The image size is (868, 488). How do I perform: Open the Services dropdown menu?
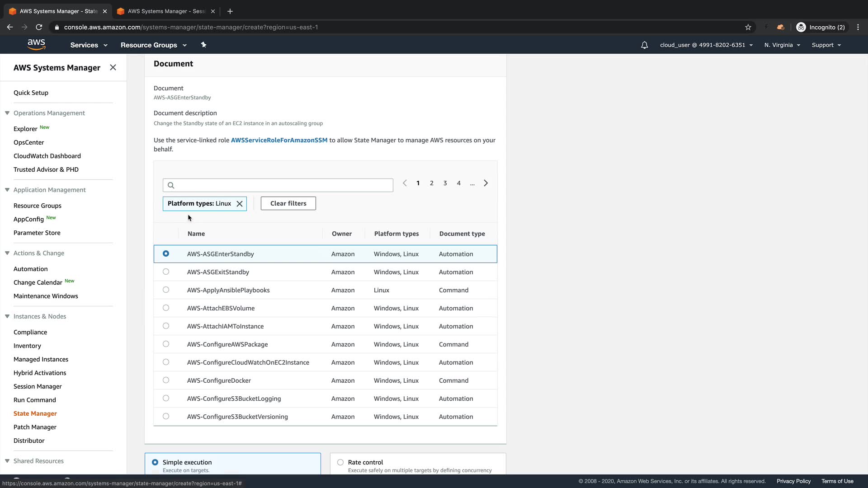coord(89,45)
